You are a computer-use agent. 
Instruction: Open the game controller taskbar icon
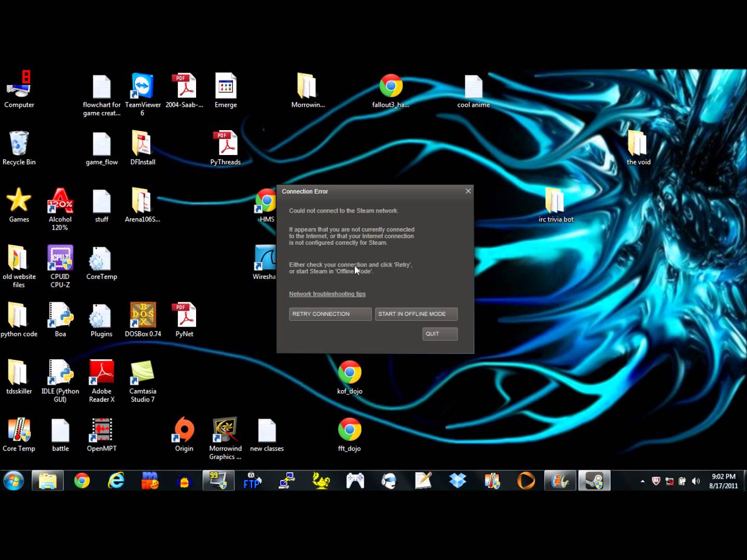click(x=355, y=481)
